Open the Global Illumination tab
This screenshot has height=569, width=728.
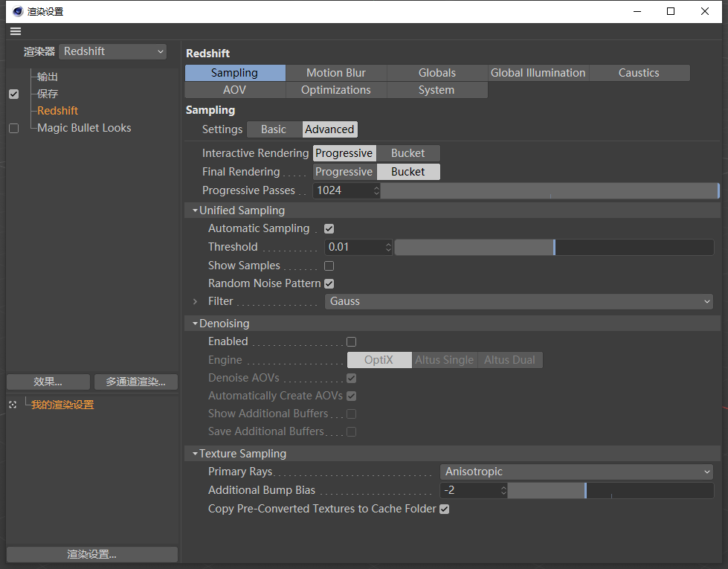tap(538, 73)
